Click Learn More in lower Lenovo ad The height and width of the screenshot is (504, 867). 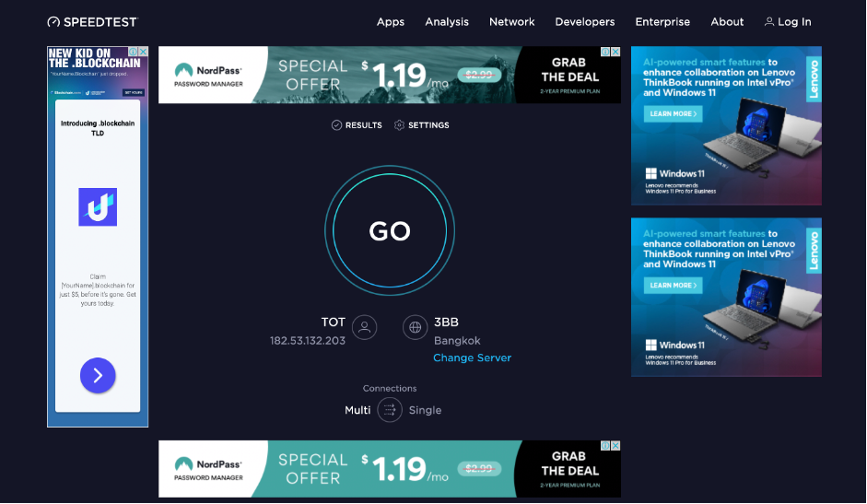pos(673,286)
